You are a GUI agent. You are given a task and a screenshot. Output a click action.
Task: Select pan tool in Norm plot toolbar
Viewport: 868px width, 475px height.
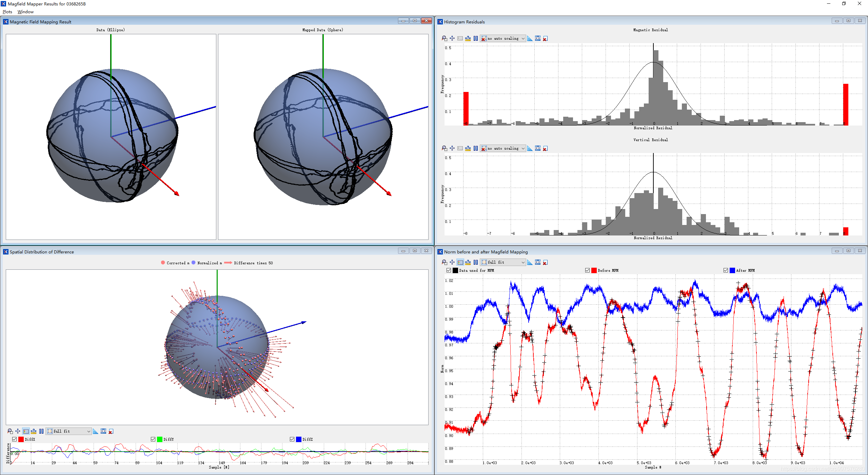pyautogui.click(x=452, y=262)
